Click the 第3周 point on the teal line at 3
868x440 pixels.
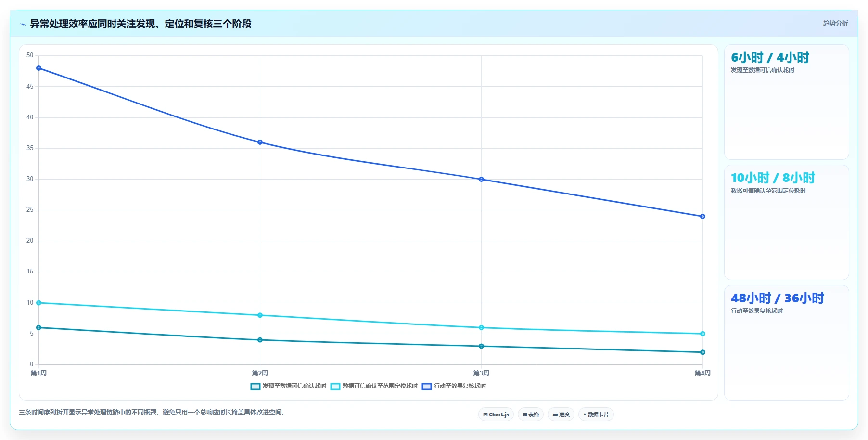[481, 346]
